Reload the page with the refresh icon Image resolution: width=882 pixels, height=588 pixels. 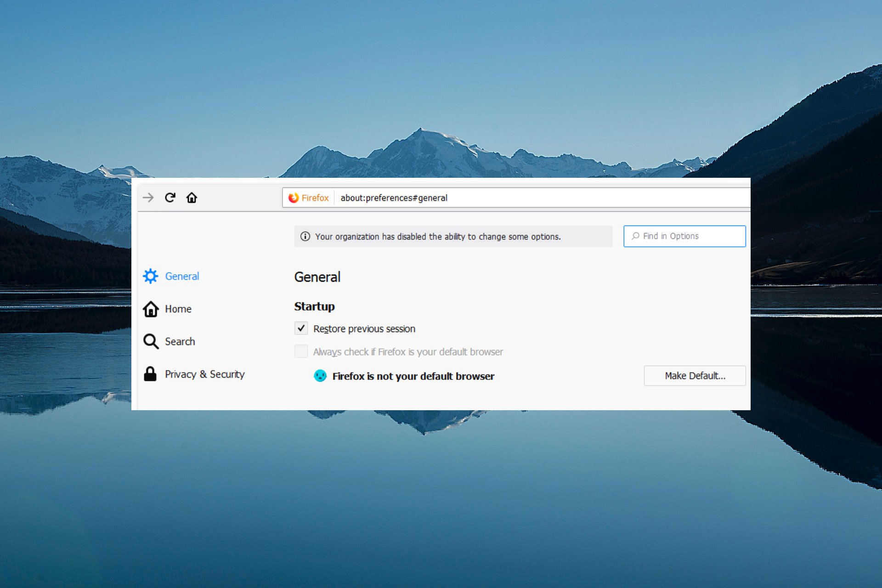coord(170,198)
